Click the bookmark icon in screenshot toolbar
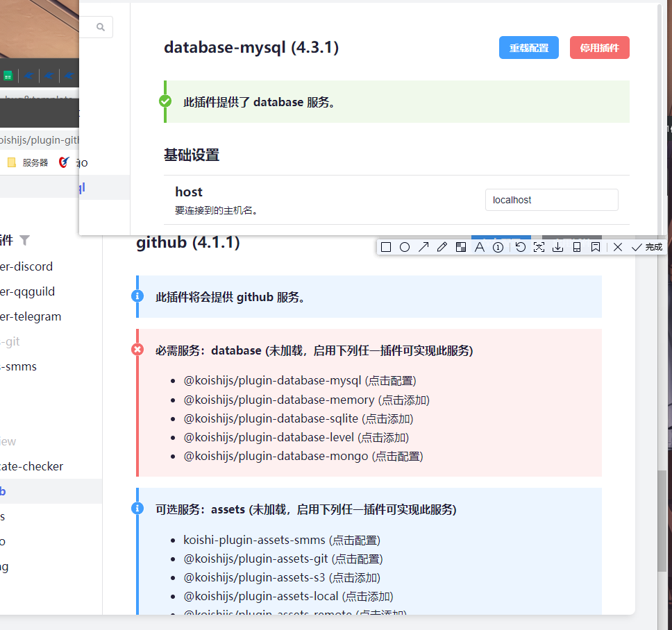This screenshot has height=630, width=672. (x=595, y=247)
